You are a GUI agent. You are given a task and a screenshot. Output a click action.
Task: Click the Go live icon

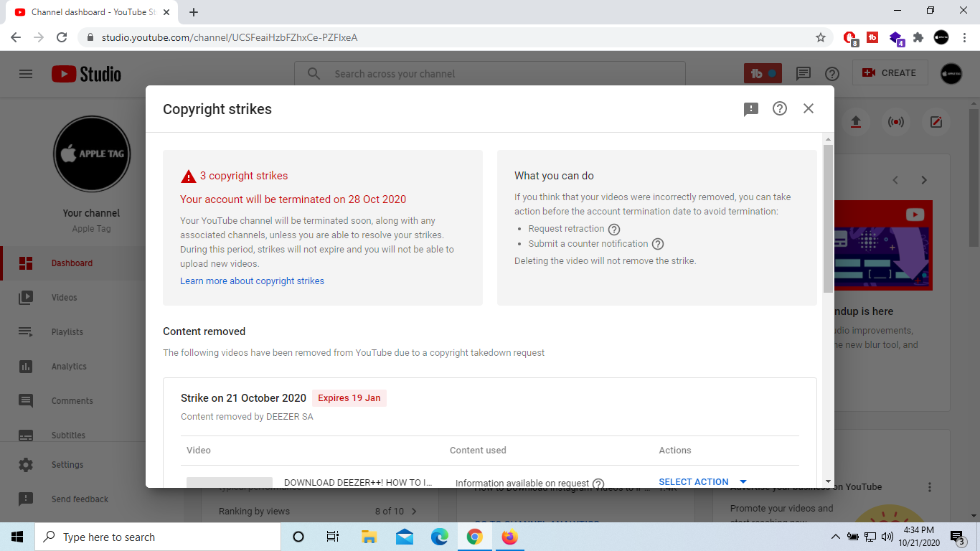click(895, 122)
